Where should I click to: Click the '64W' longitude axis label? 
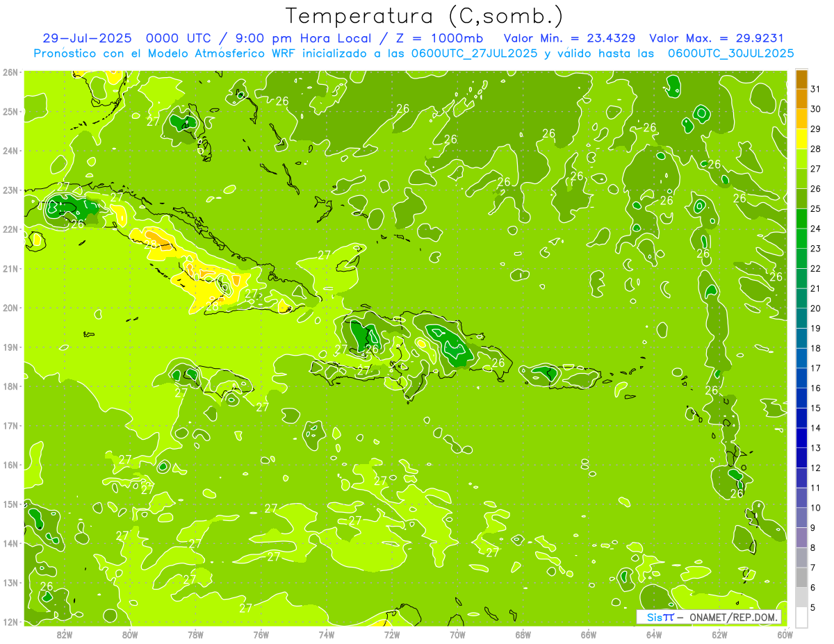click(654, 634)
